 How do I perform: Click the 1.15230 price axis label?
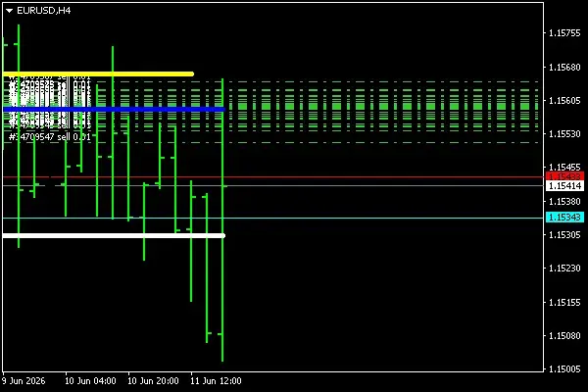tap(564, 269)
